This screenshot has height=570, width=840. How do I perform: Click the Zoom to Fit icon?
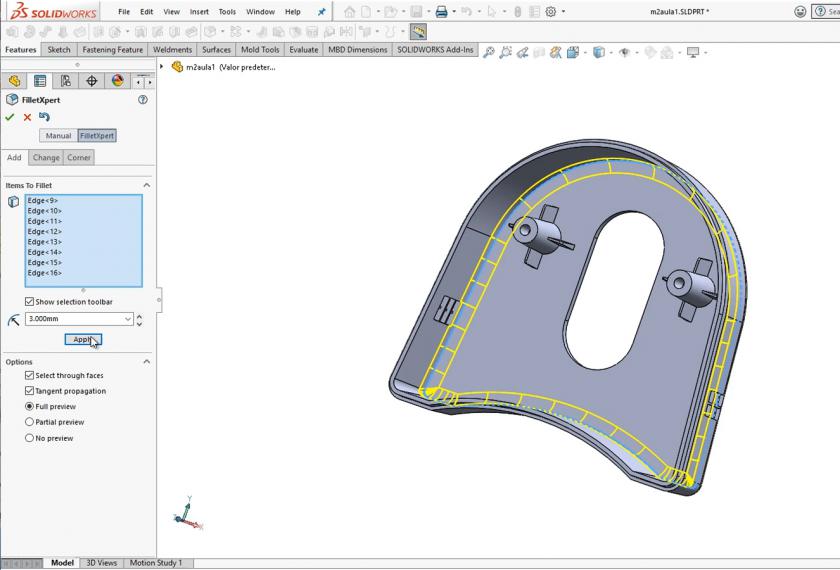click(489, 52)
